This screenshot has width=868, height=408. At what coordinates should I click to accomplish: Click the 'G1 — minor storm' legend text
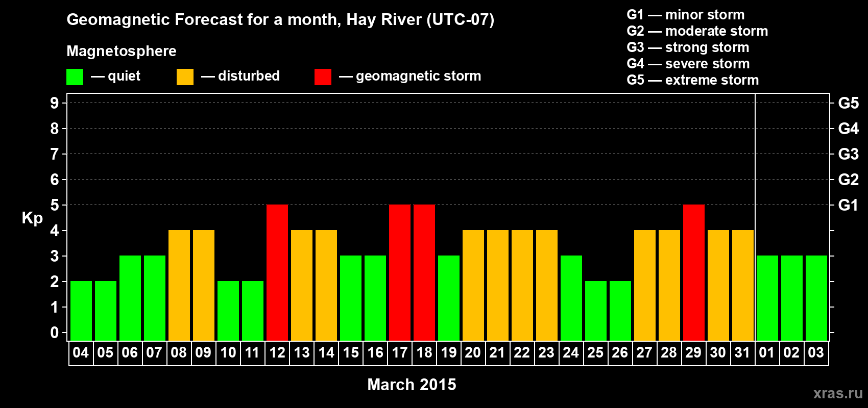click(686, 15)
